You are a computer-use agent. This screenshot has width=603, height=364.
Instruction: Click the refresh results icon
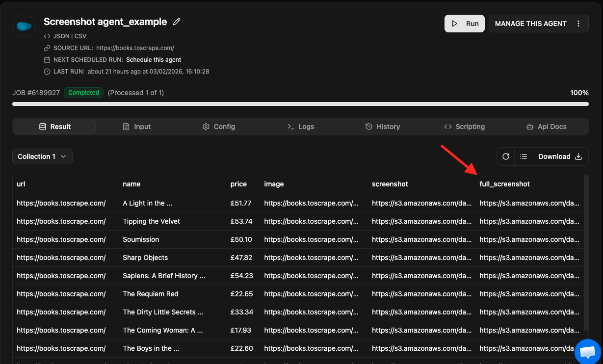click(506, 156)
